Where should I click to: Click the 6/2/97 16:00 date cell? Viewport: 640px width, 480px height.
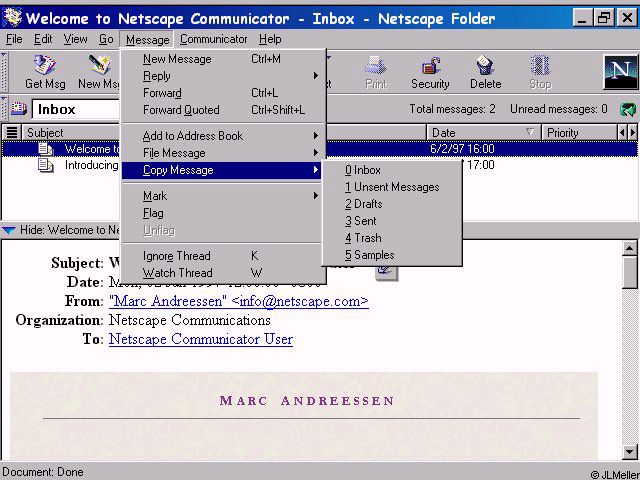coord(462,149)
